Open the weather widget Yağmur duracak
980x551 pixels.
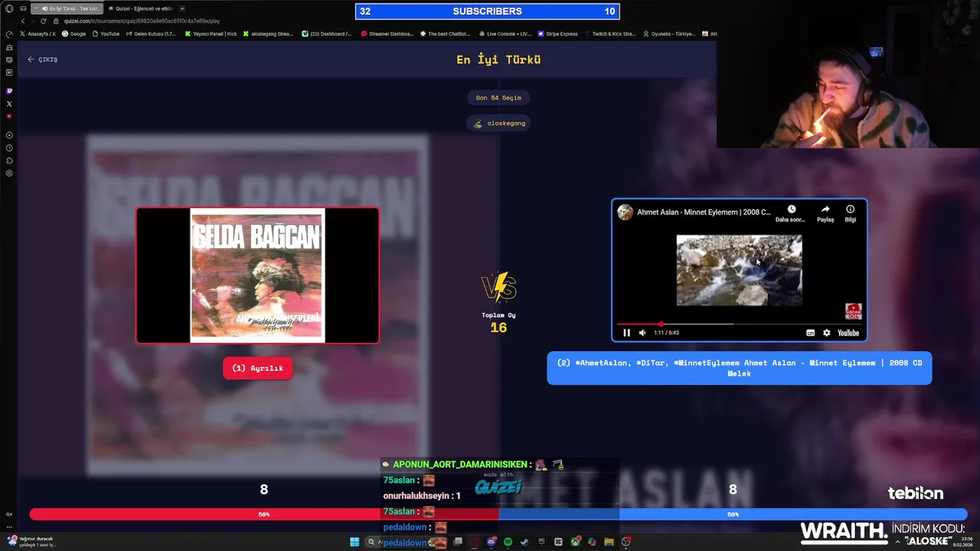32,542
